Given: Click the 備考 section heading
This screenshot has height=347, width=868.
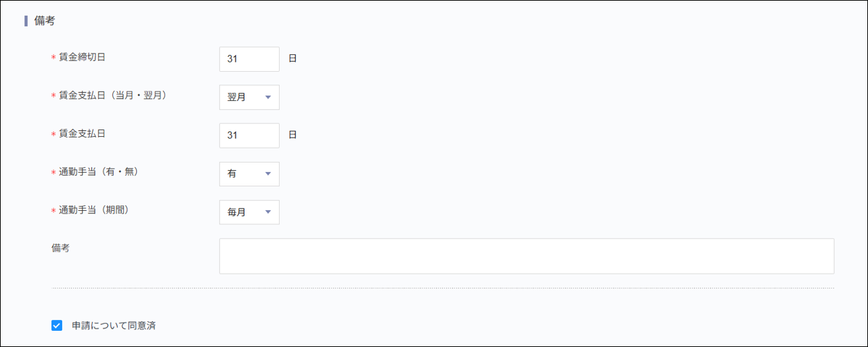Looking at the screenshot, I should (x=45, y=21).
